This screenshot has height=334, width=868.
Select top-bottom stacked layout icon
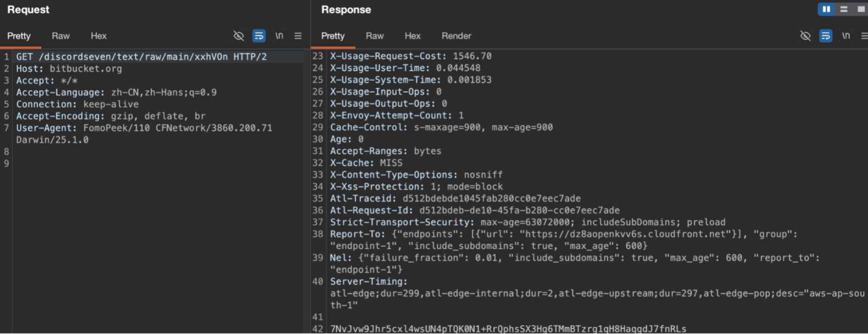843,9
